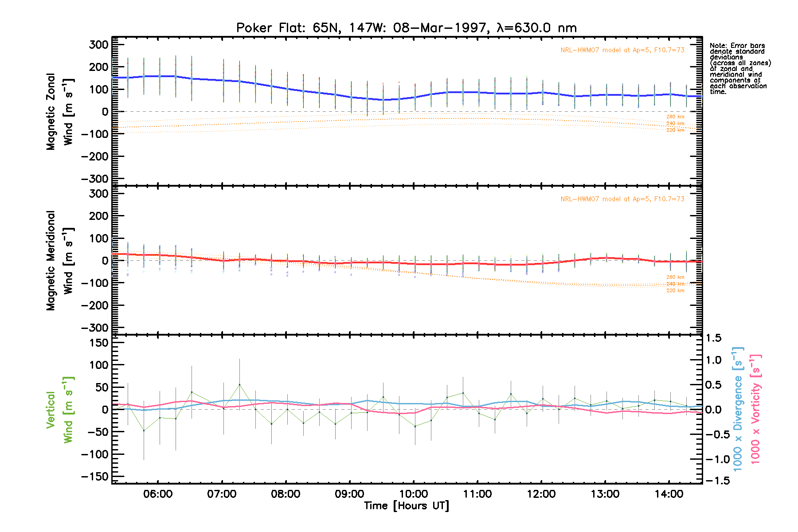The width and height of the screenshot is (798, 532).
Task: Click the 09:00 time tick label
Action: click(x=349, y=494)
